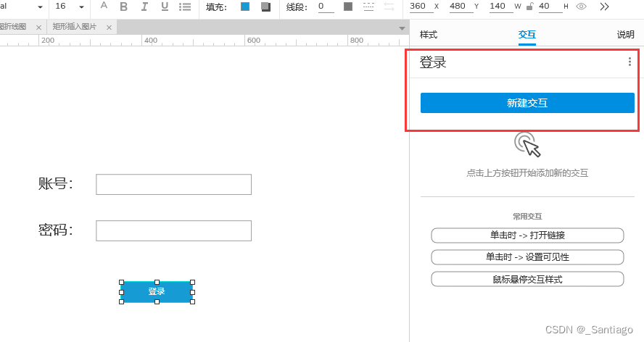
Task: Open the 说明 panel tab
Action: (x=626, y=35)
